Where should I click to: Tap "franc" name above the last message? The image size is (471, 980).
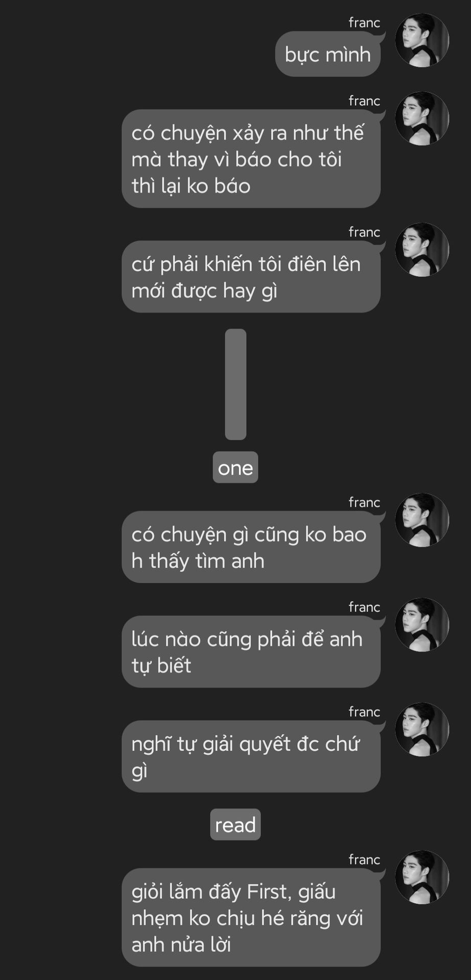pos(364,860)
